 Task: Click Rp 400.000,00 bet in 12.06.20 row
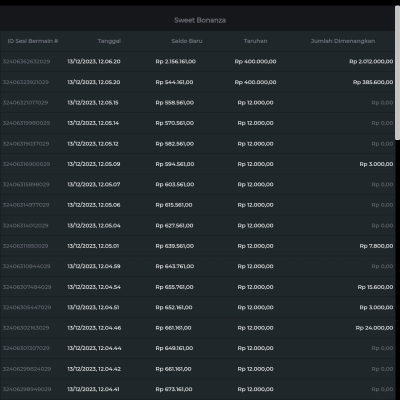coord(255,62)
